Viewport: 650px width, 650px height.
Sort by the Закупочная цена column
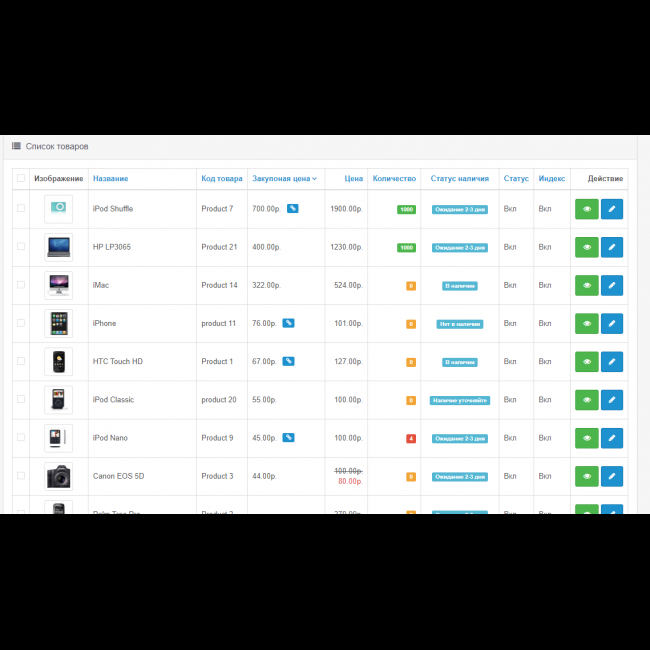pyautogui.click(x=284, y=179)
